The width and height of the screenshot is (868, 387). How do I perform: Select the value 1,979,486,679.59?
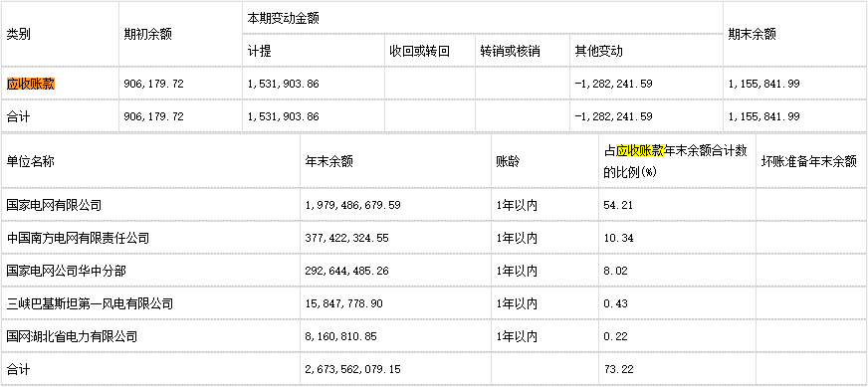point(352,205)
